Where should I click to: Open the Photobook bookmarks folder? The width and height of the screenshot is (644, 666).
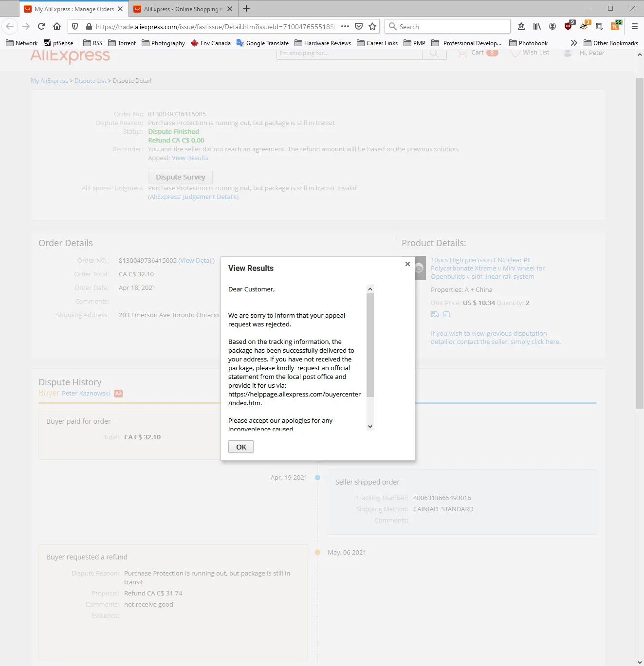529,43
